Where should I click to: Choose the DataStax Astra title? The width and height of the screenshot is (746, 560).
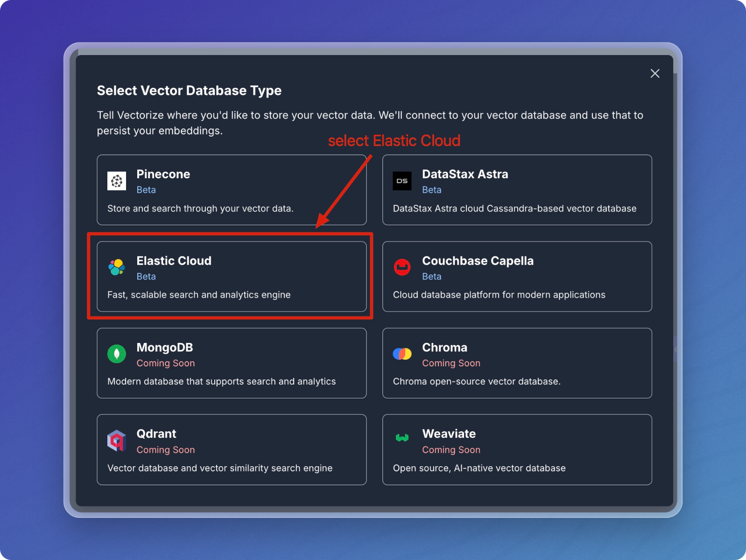coord(465,174)
